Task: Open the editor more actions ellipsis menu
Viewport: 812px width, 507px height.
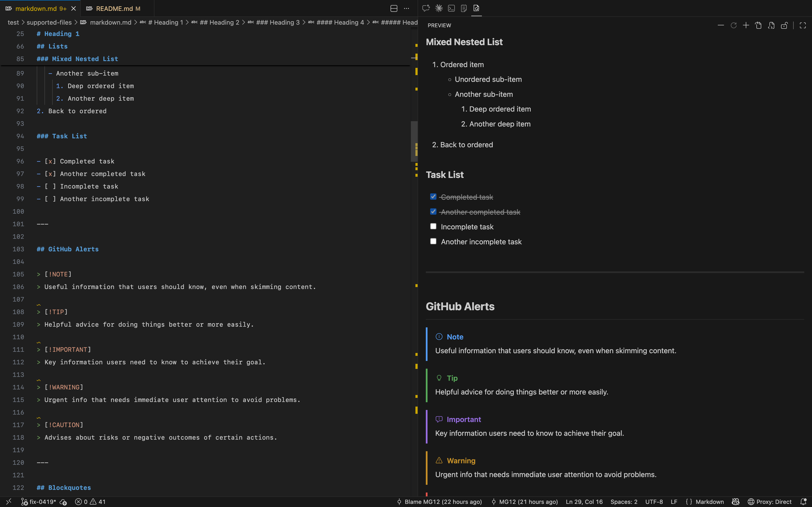Action: tap(406, 8)
